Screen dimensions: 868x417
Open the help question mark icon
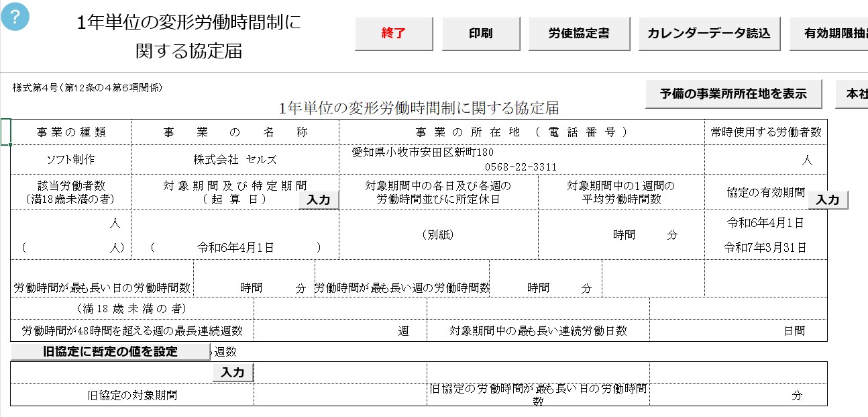[x=15, y=16]
